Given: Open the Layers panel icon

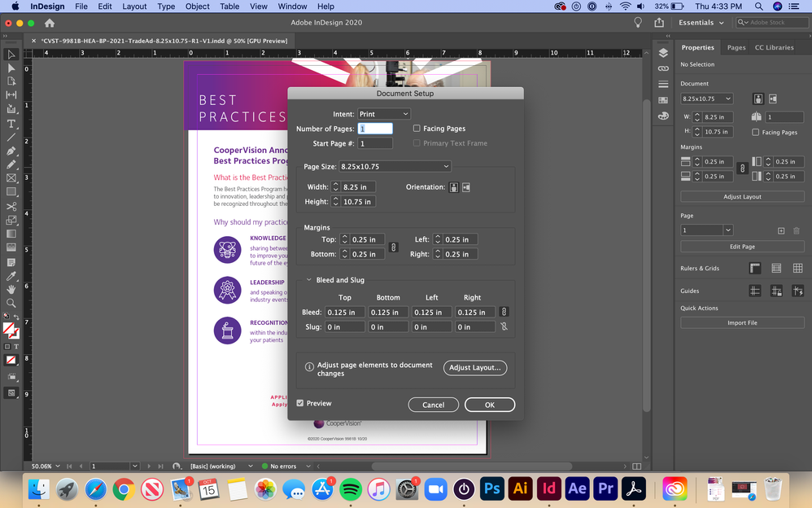Looking at the screenshot, I should [663, 53].
